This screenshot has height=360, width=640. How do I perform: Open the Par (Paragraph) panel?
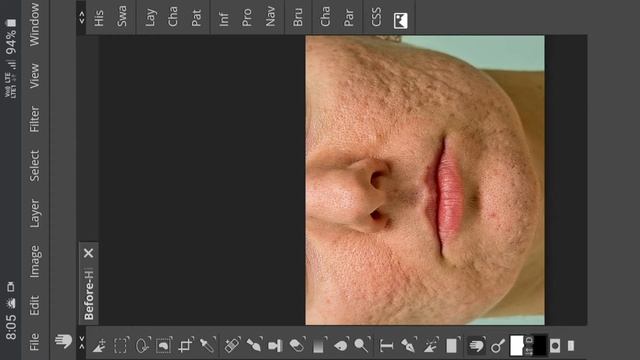click(x=348, y=18)
